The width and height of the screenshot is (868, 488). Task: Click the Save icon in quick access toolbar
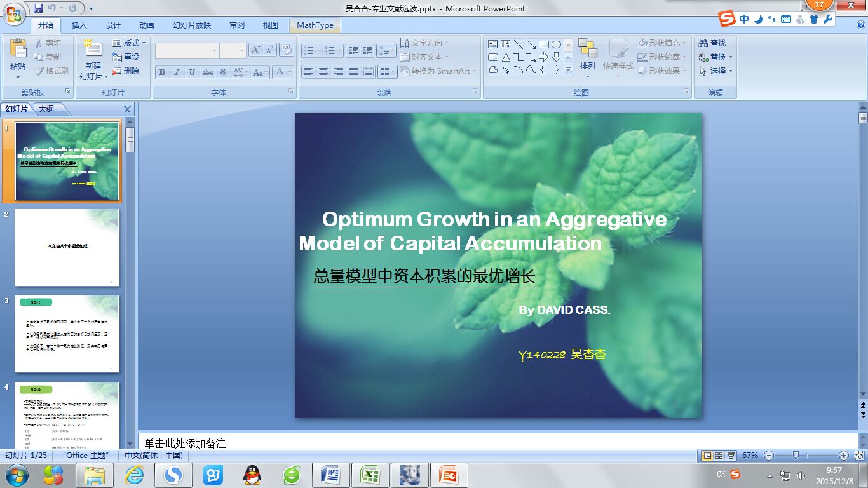pos(38,8)
